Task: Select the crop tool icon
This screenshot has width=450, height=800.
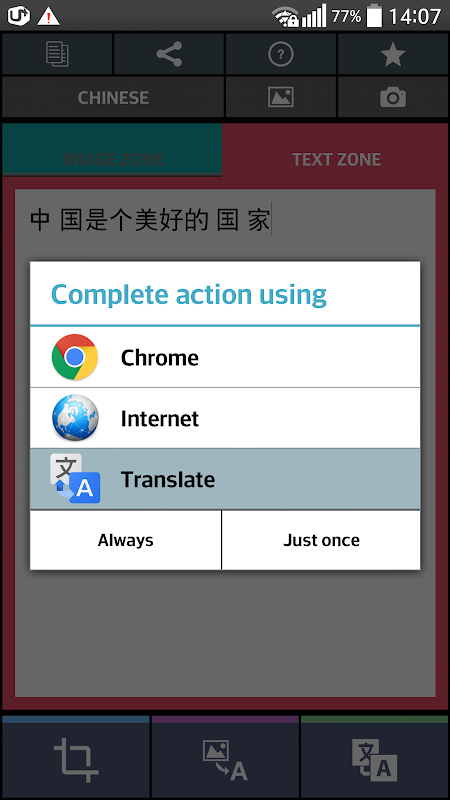Action: (x=76, y=760)
